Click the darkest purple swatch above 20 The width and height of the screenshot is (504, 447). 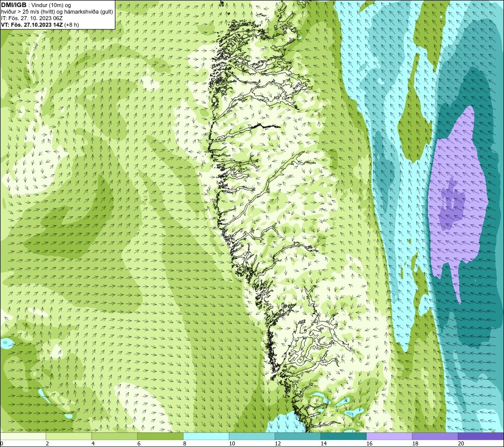coord(481,436)
